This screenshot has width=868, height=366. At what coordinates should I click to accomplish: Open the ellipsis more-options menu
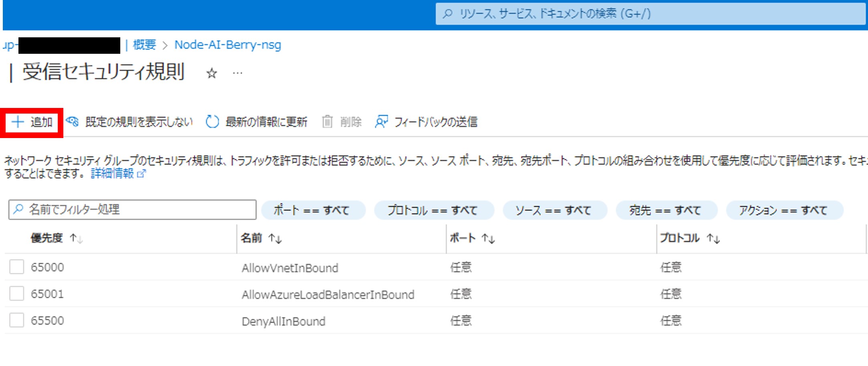pos(237,73)
